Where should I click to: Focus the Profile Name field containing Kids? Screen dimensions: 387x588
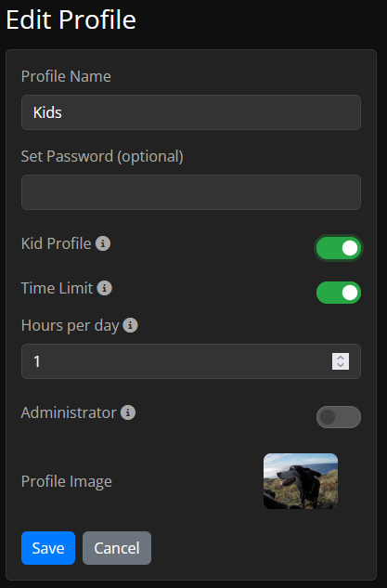click(191, 112)
